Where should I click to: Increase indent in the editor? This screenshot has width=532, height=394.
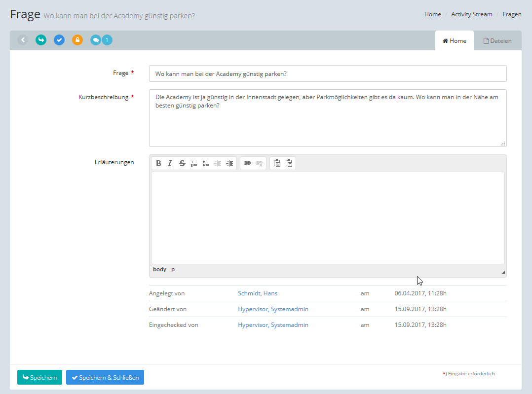tap(229, 163)
